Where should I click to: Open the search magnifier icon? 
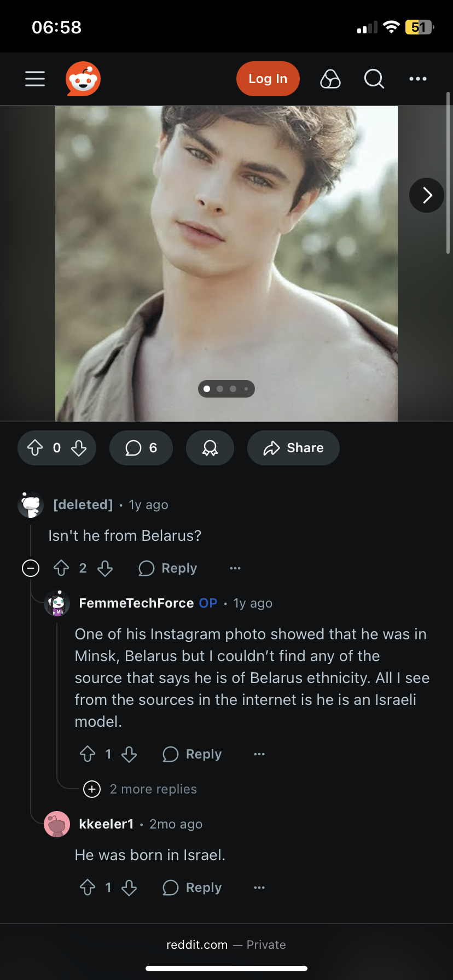point(374,79)
